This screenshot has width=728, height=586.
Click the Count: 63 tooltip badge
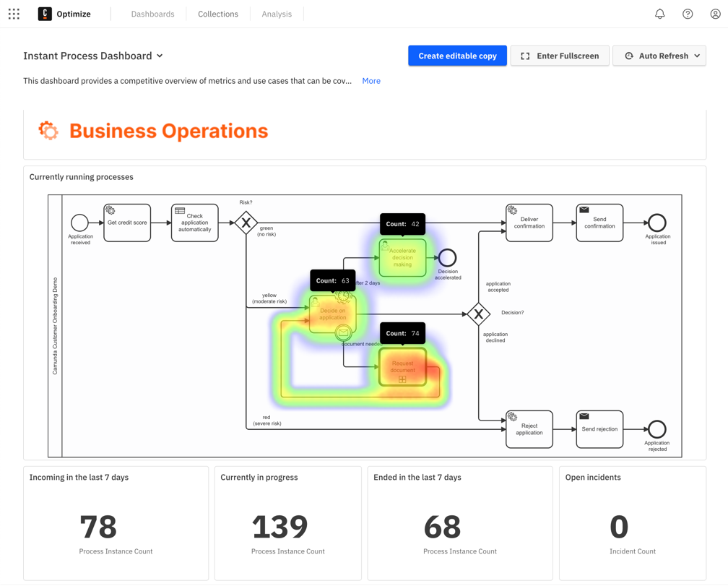(x=333, y=280)
